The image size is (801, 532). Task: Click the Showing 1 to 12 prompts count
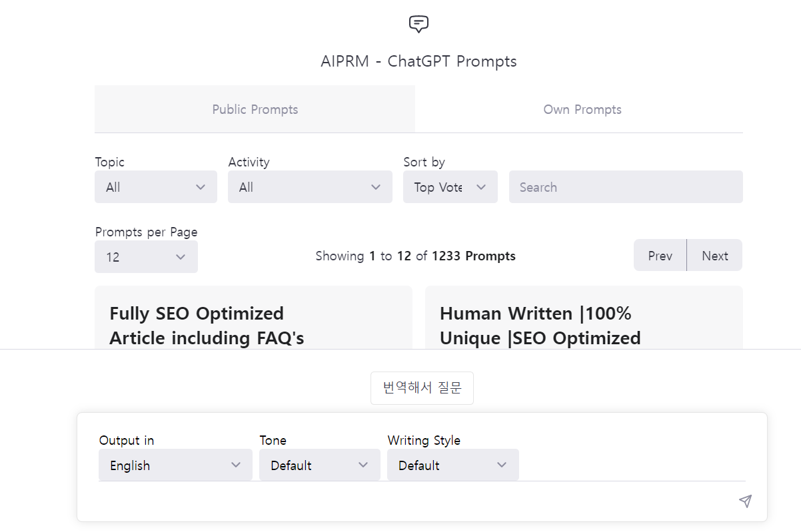(x=415, y=256)
